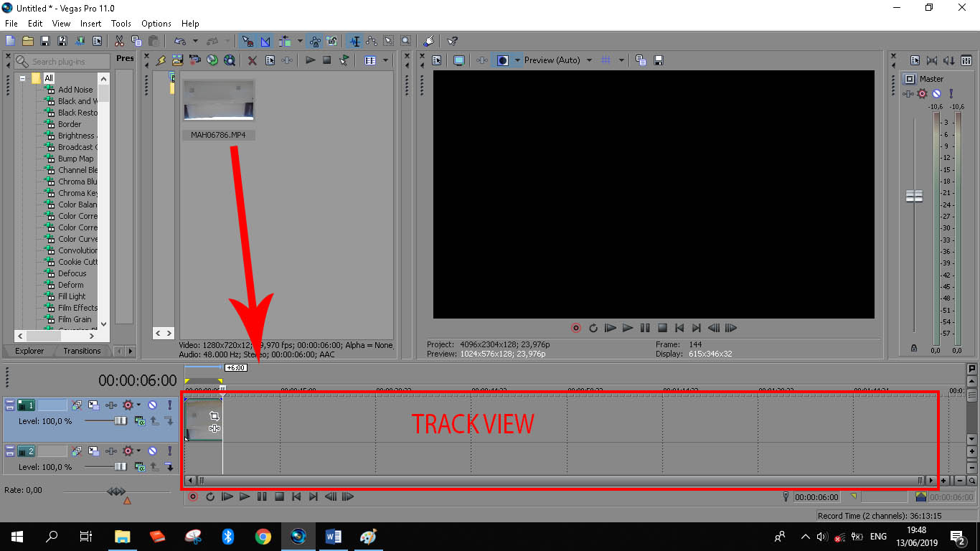
Task: Open the Tools menu
Action: 121,24
